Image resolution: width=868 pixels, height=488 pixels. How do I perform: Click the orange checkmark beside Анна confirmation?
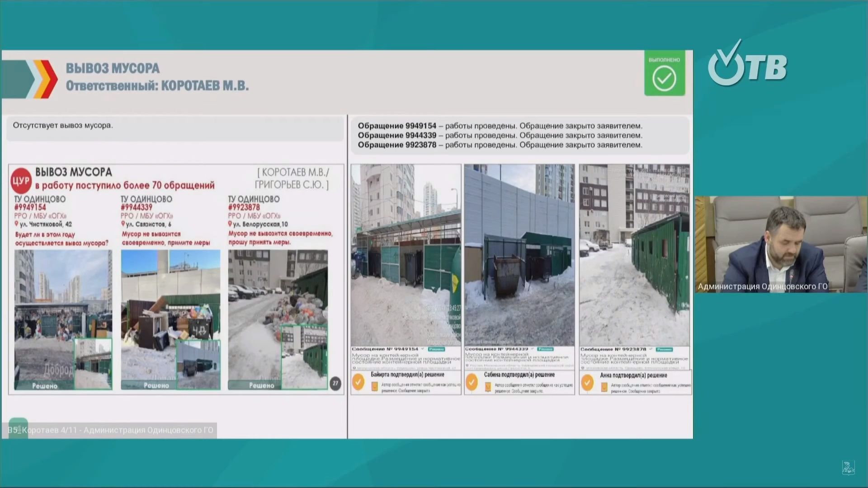(587, 383)
